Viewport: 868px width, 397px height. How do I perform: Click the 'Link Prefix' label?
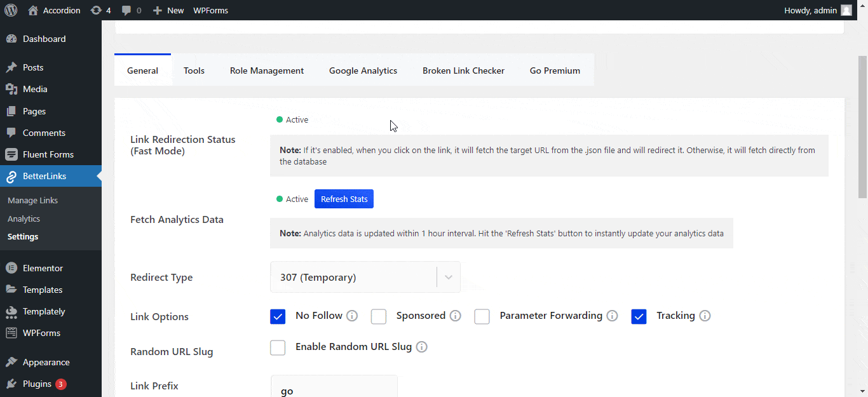click(x=154, y=386)
